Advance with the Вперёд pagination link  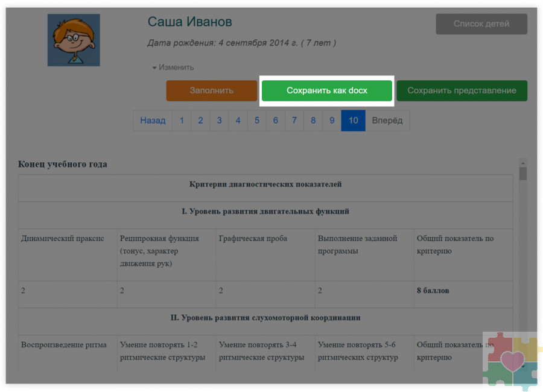click(387, 121)
